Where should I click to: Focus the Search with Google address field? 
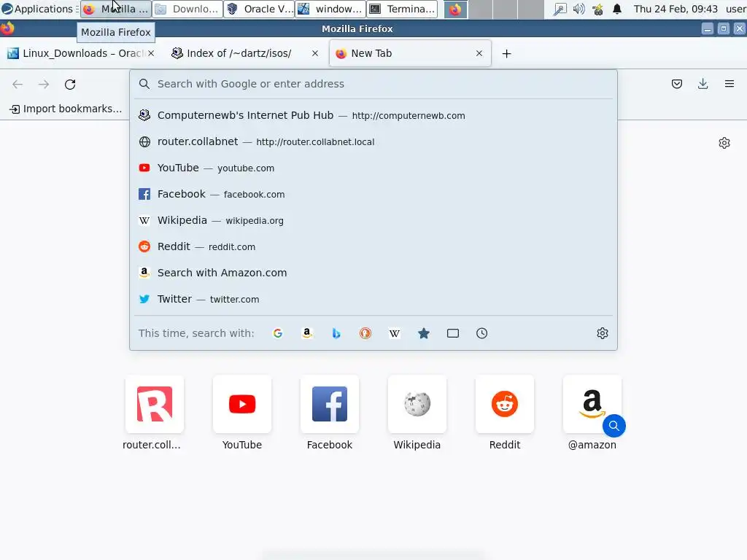(x=373, y=84)
